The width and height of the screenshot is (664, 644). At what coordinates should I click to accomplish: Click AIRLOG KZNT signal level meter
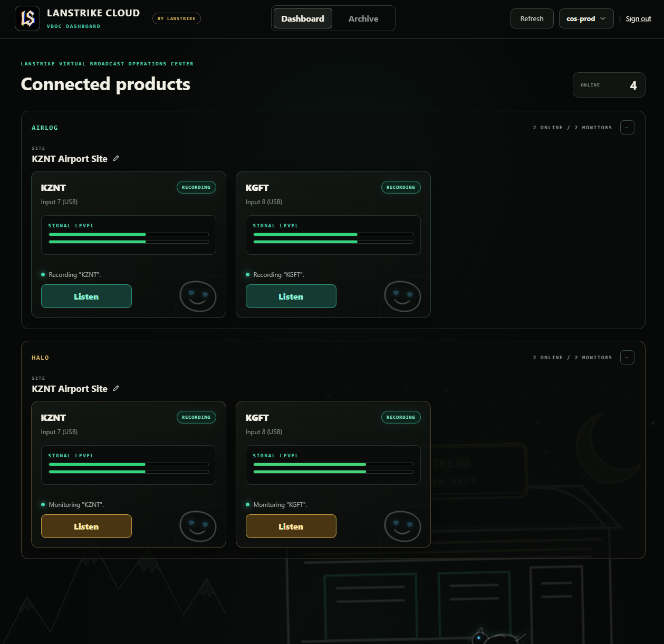click(129, 235)
